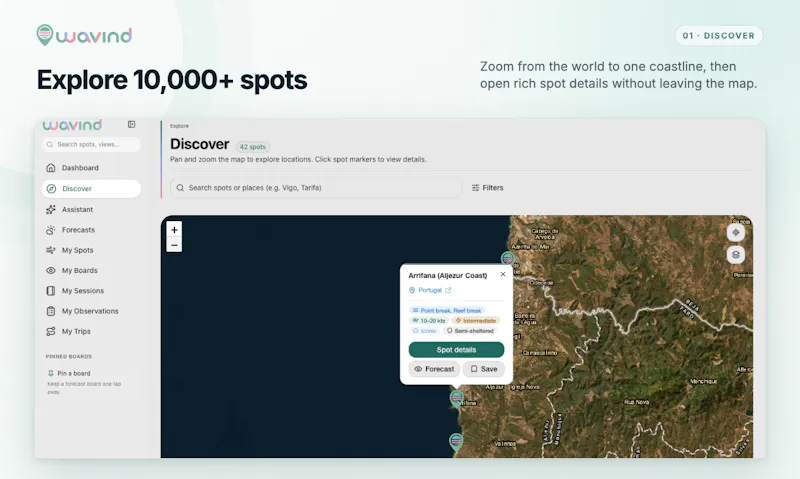Open the map layers button
The height and width of the screenshot is (479, 800).
[x=736, y=255]
